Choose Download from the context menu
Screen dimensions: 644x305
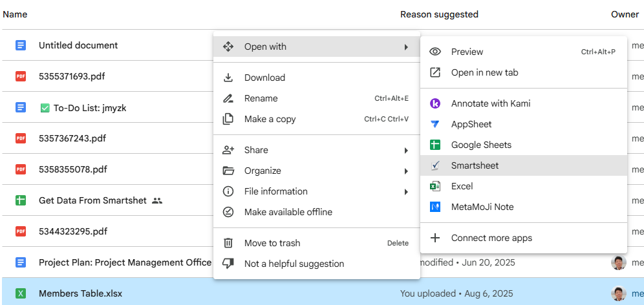point(316,78)
